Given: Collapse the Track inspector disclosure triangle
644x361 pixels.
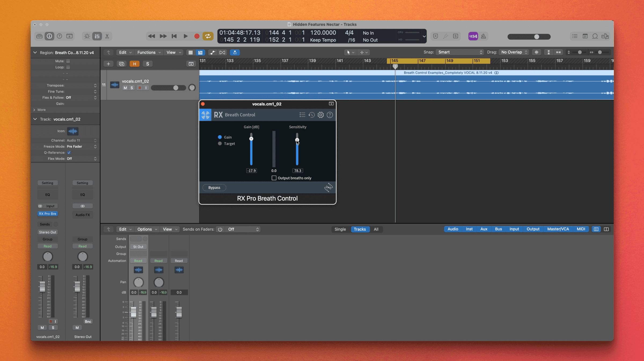Looking at the screenshot, I should click(35, 119).
